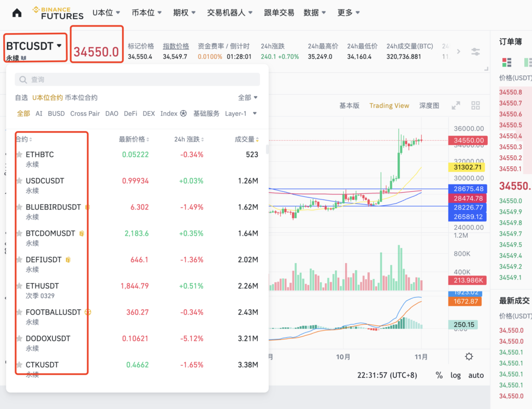Expand chart to fullscreen icon
Screen dimensions: 532x409
pos(456,105)
